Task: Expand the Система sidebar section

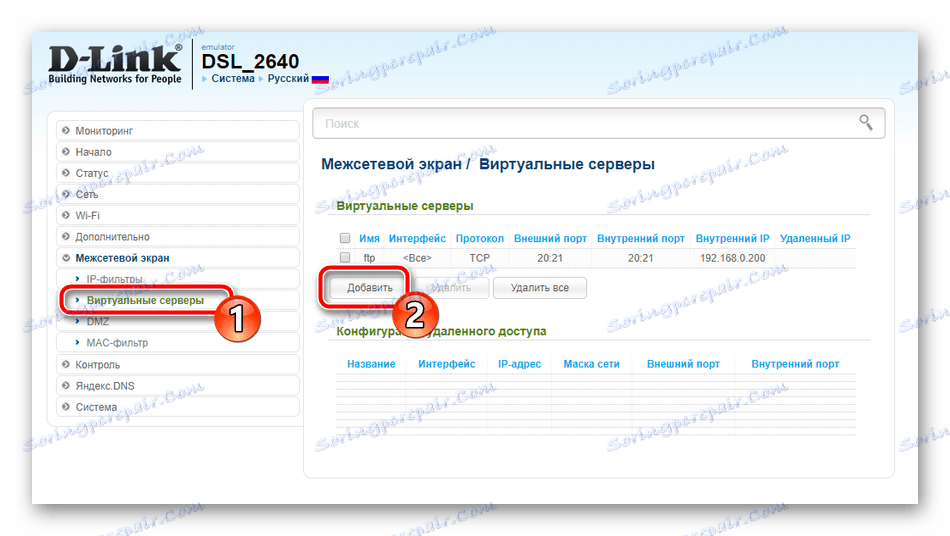Action: point(178,407)
